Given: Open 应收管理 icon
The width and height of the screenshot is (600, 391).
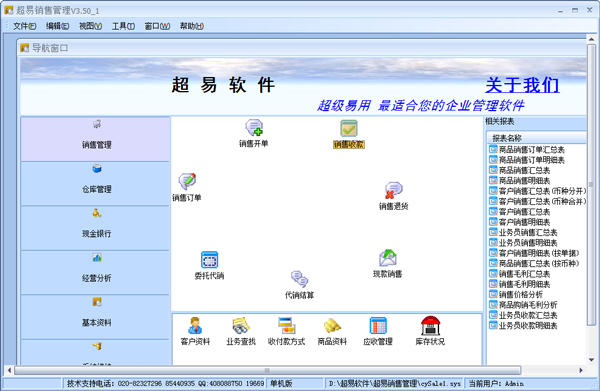Looking at the screenshot, I should point(378,331).
